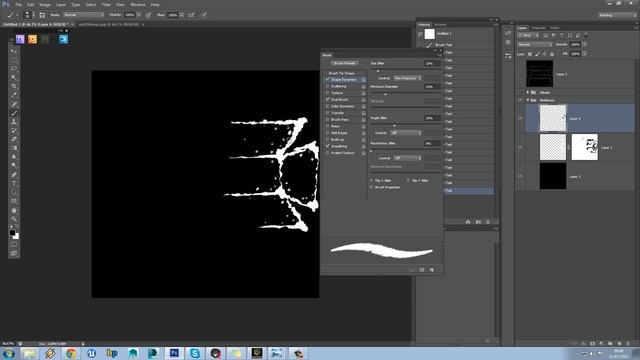The width and height of the screenshot is (640, 360).
Task: Open Size Jitter Control Pen Pressure dropdown
Action: tap(407, 78)
